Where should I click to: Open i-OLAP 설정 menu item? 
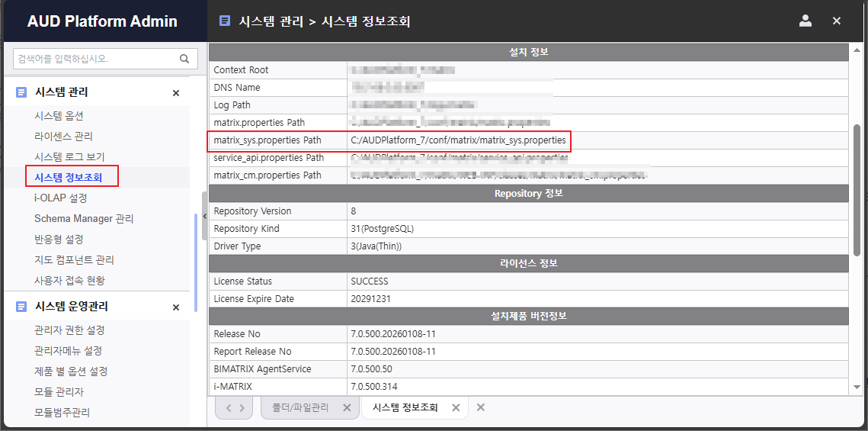click(x=60, y=198)
